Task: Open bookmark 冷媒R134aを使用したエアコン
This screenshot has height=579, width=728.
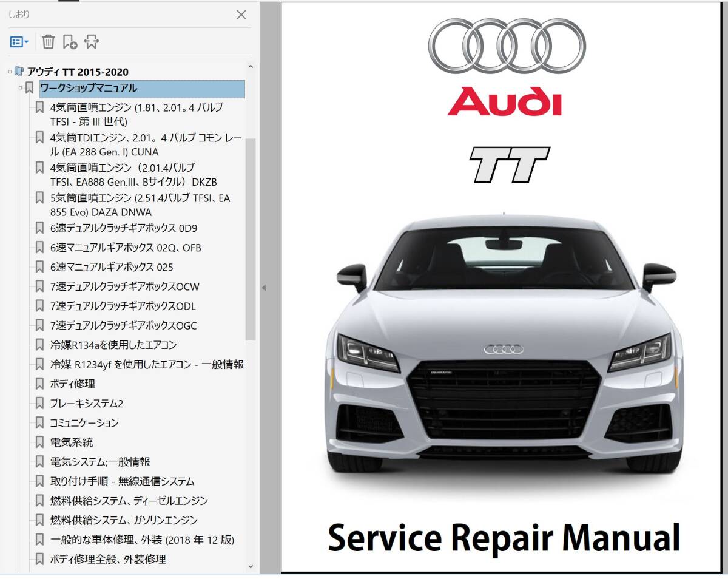Action: tap(113, 345)
